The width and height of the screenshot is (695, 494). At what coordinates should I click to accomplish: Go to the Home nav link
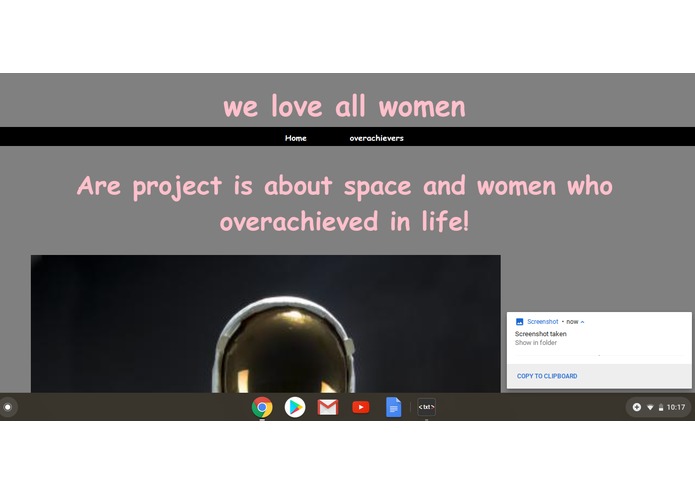coord(296,138)
